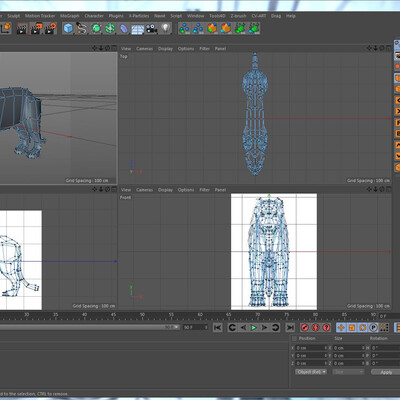Add a light object (bulb icon)
Image resolution: width=400 pixels, height=400 pixels.
point(166,28)
